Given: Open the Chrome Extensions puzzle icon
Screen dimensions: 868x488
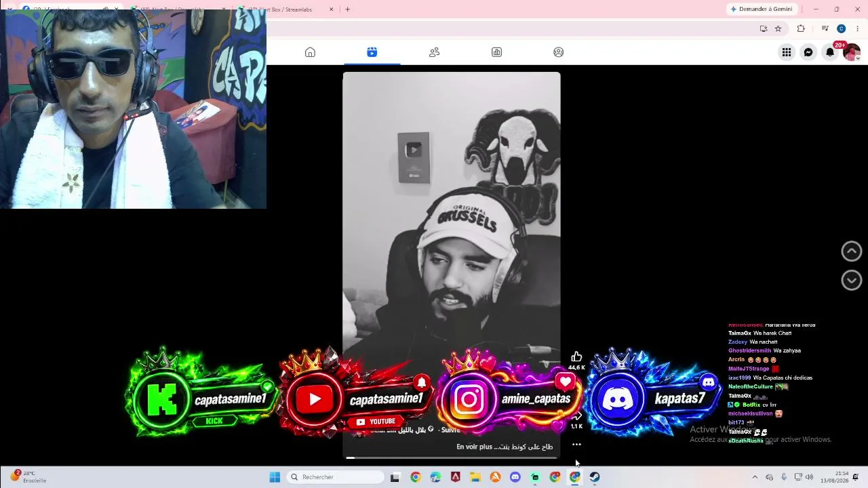Looking at the screenshot, I should 801,28.
